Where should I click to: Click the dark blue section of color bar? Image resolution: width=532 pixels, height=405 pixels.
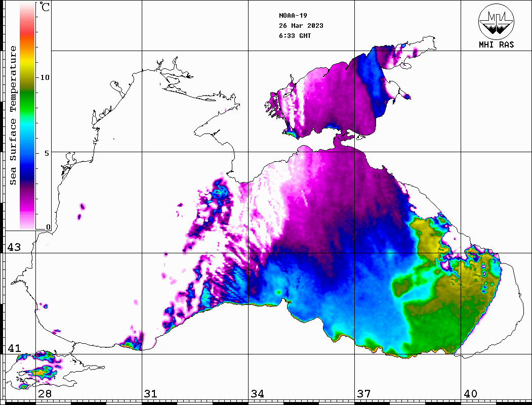[27, 173]
